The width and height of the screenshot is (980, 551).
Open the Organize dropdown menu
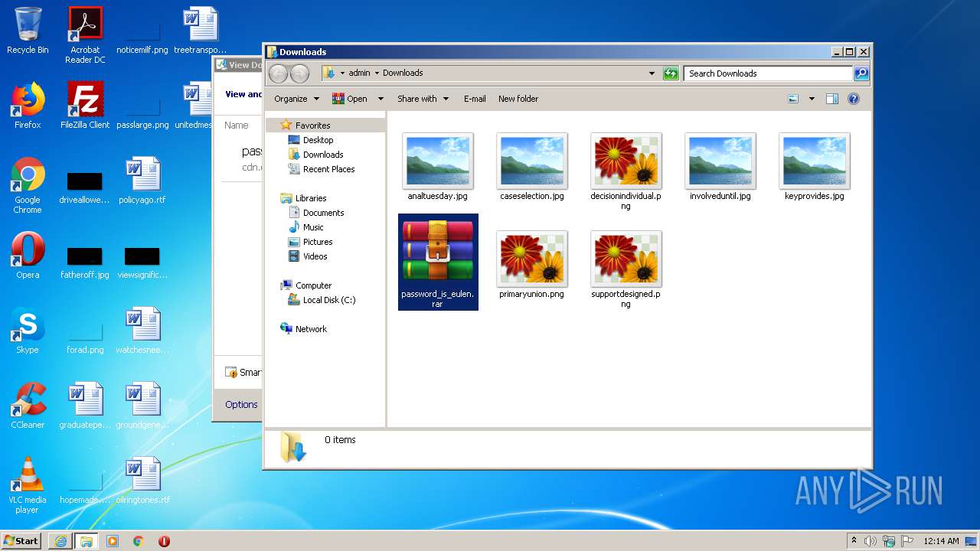coord(297,99)
